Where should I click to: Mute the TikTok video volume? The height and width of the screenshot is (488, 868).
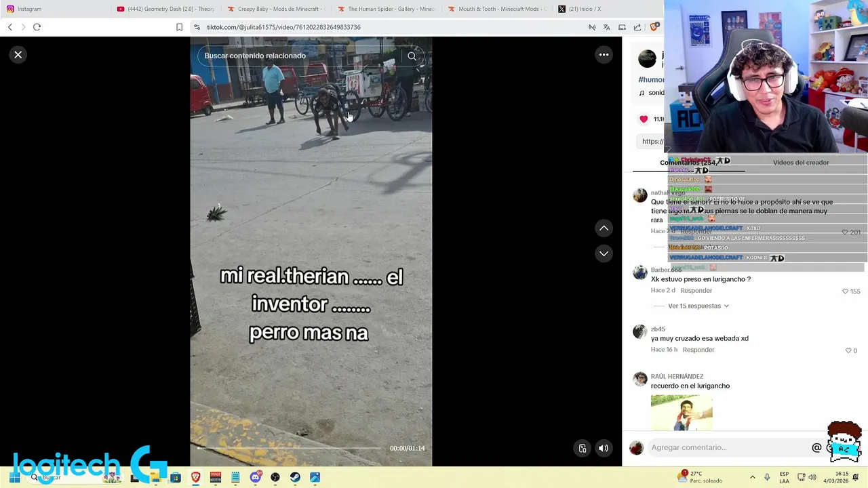click(x=603, y=448)
